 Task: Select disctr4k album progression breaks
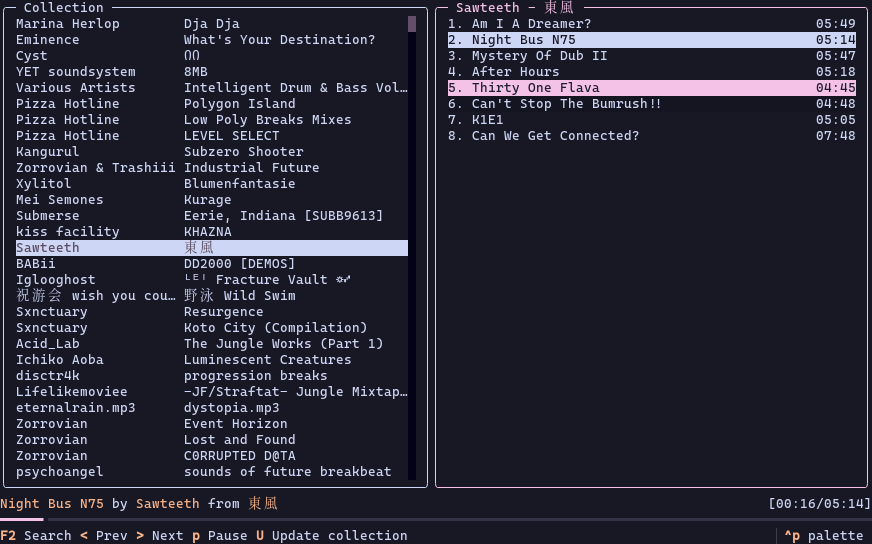[x=211, y=376]
